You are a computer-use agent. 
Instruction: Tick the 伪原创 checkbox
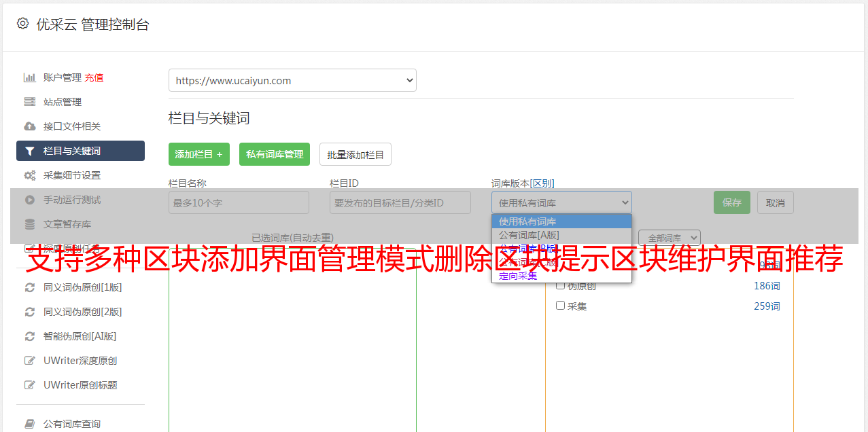click(561, 285)
